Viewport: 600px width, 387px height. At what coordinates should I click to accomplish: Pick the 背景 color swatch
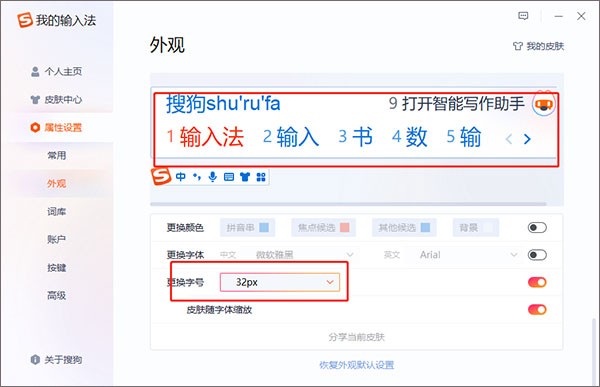click(x=488, y=228)
